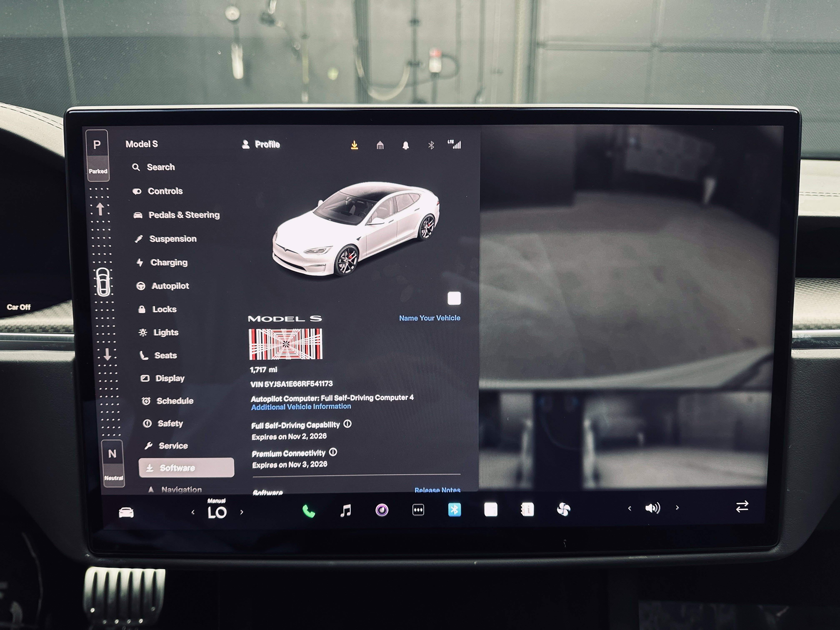This screenshot has height=630, width=840.
Task: Go to Charging settings
Action: [162, 262]
